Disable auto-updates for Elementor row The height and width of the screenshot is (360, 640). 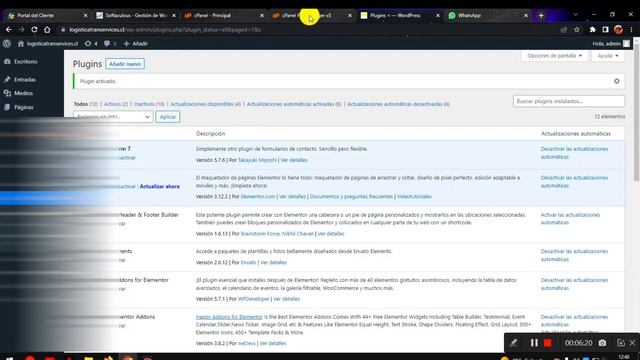[x=574, y=182]
